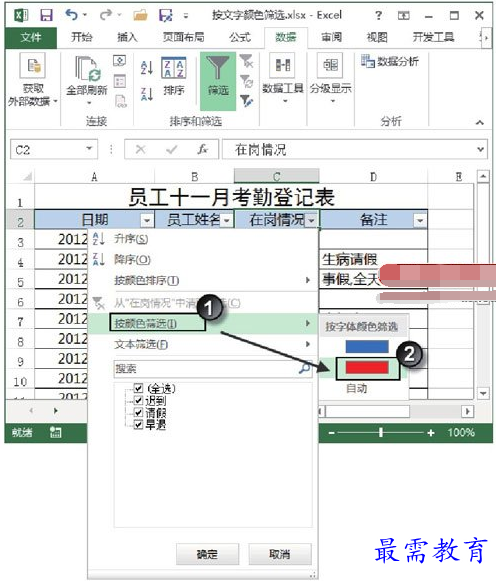Image resolution: width=496 pixels, height=582 pixels.
Task: Open the 文件 File tab
Action: pos(31,37)
